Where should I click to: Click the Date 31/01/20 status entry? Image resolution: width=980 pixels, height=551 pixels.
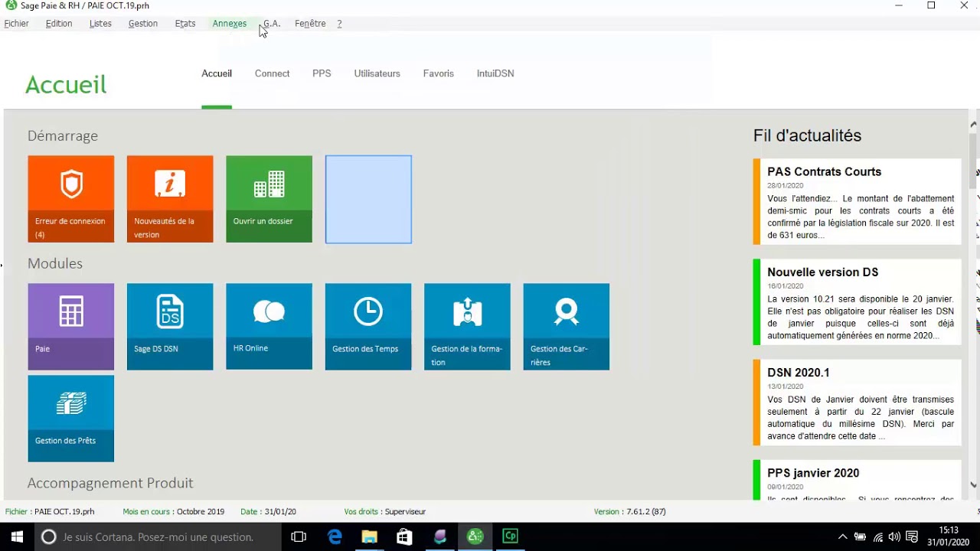[268, 512]
